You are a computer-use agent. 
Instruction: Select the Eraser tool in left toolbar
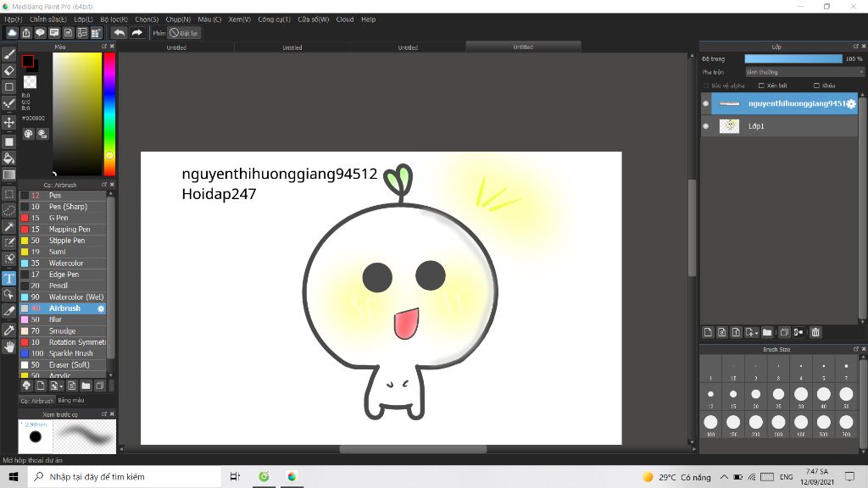tap(9, 71)
